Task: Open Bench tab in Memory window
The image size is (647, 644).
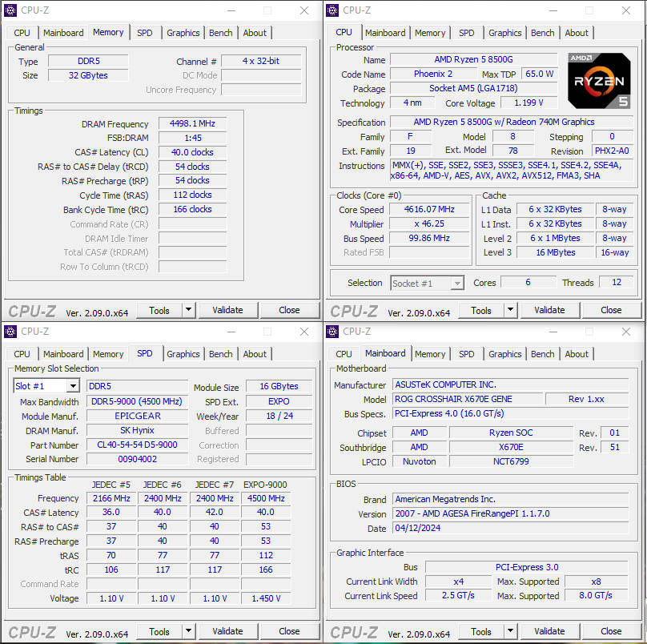Action: [221, 33]
